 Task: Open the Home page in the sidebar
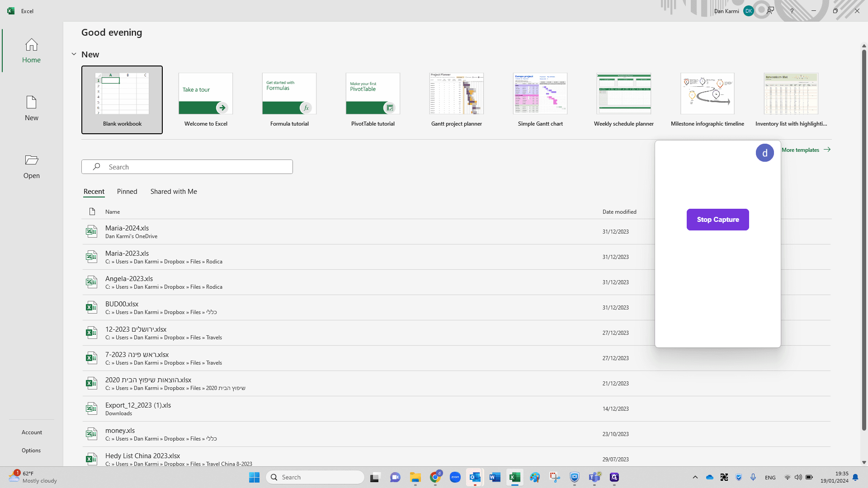[x=31, y=51]
